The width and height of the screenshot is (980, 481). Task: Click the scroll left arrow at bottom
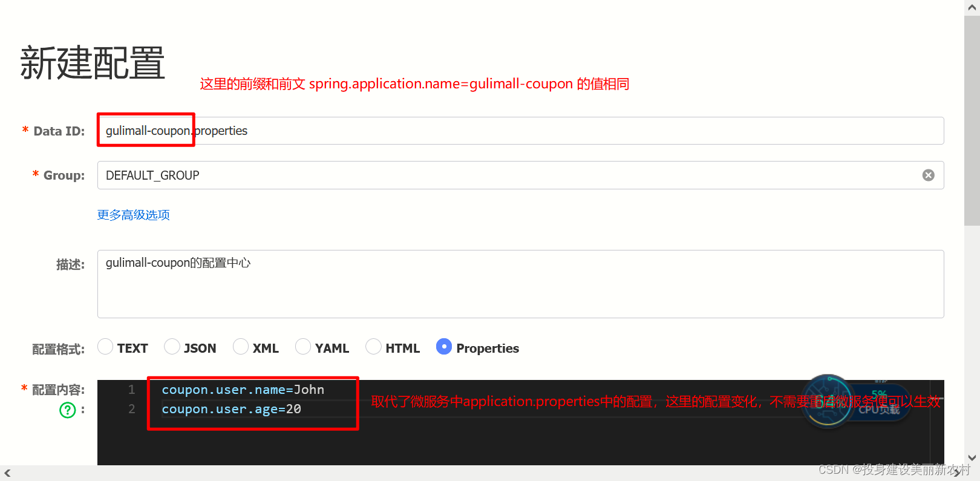[7, 473]
